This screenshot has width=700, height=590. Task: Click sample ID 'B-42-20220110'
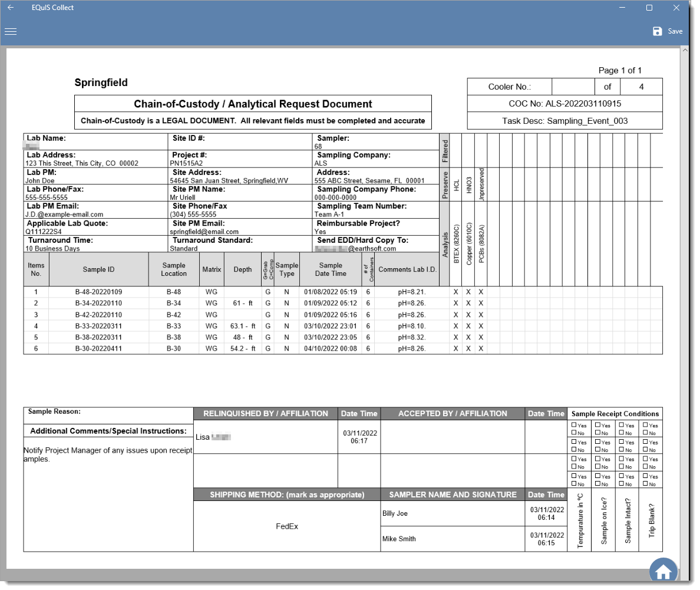click(x=98, y=315)
